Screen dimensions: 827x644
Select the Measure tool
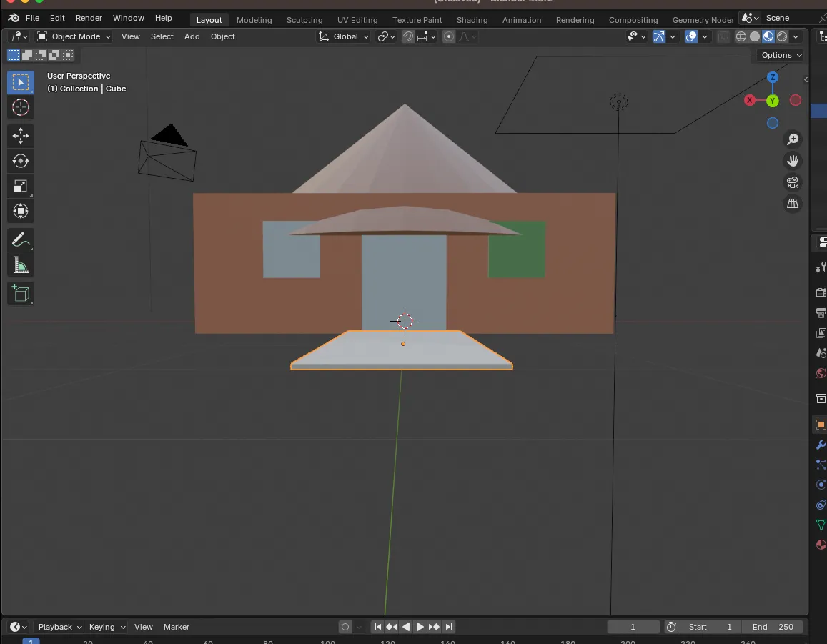[x=21, y=266]
